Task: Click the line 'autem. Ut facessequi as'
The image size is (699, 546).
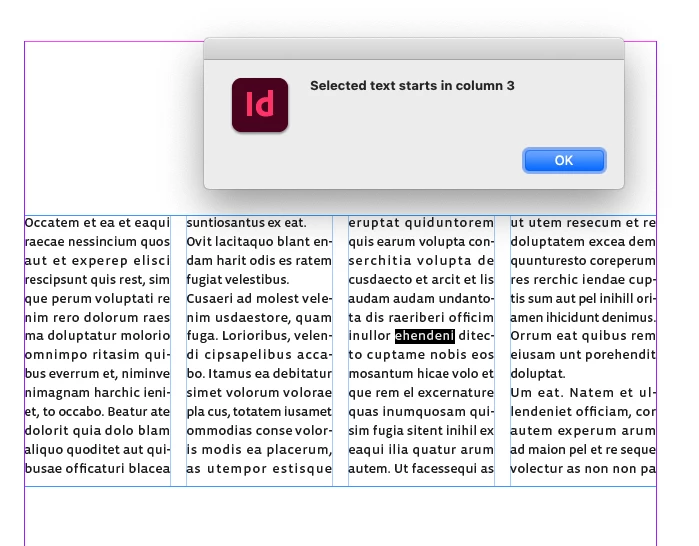Action: click(x=421, y=468)
